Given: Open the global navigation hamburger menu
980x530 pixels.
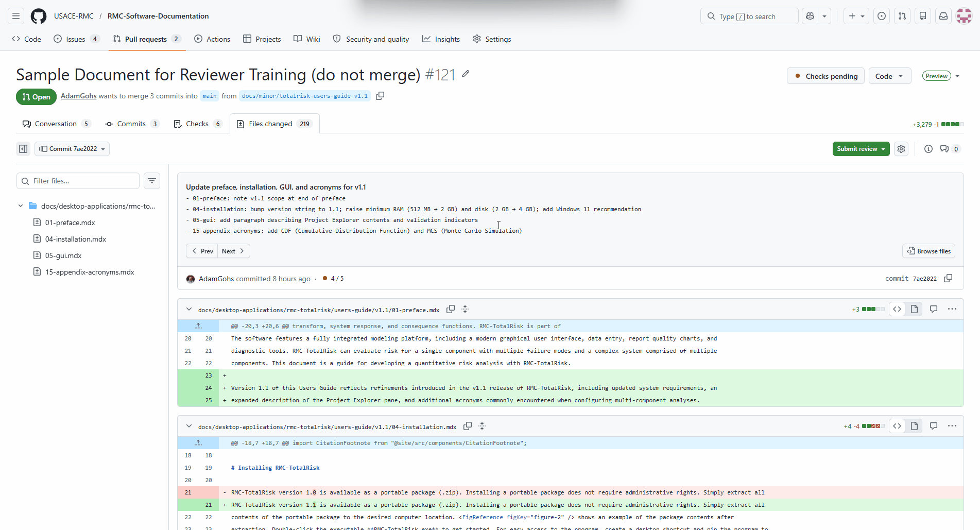Looking at the screenshot, I should click(16, 16).
